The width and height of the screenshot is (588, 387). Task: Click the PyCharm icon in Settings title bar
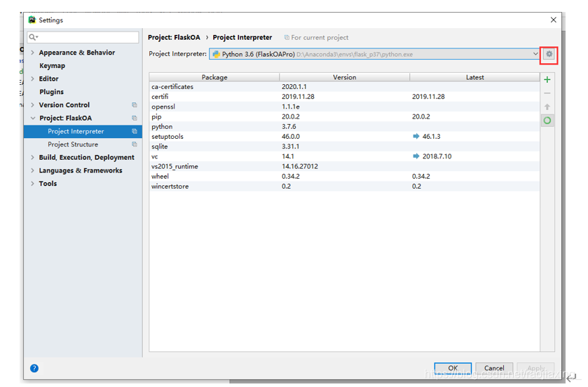pyautogui.click(x=32, y=20)
